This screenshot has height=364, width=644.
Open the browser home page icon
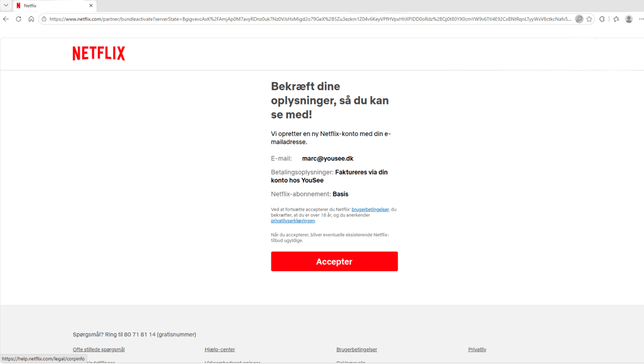(31, 19)
